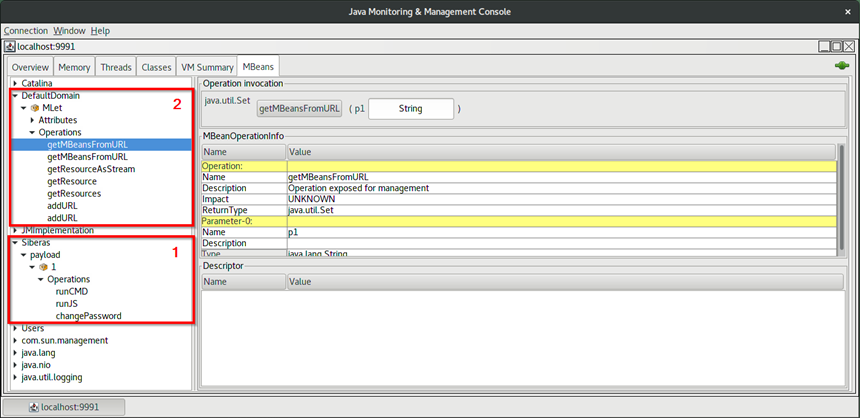Image resolution: width=860 pixels, height=418 pixels.
Task: Select the changePassword operation
Action: 88,315
